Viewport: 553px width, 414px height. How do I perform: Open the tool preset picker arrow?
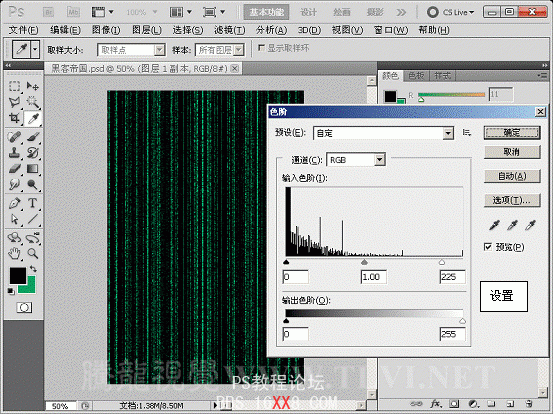click(x=35, y=49)
